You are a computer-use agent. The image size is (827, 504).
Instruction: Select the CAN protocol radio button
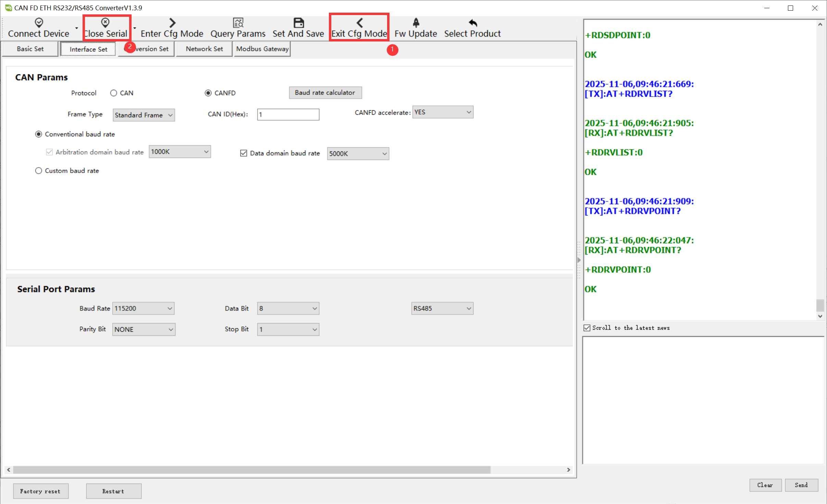(x=114, y=93)
